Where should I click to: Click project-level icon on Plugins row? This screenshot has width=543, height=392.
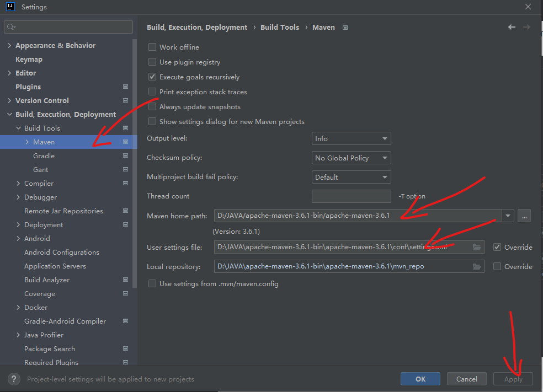click(126, 87)
